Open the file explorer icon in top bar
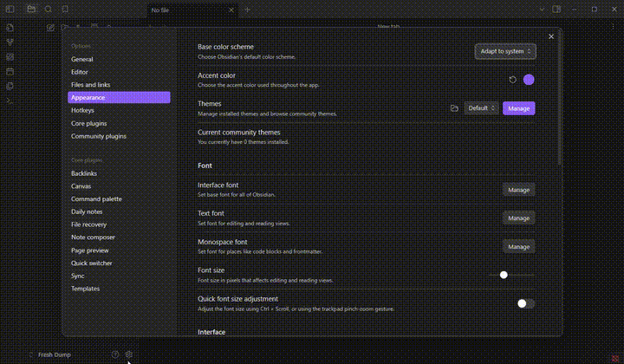 (31, 10)
